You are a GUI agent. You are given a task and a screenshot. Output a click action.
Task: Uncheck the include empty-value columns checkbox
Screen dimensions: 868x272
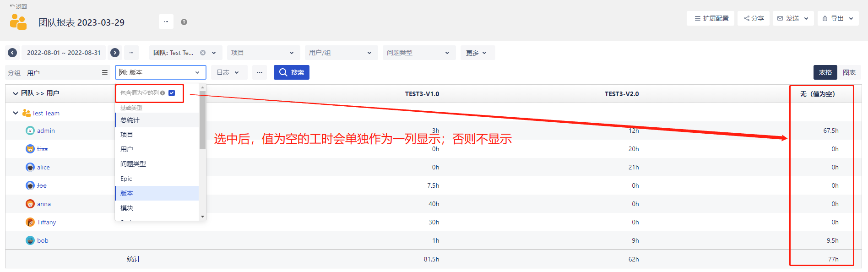pyautogui.click(x=172, y=93)
